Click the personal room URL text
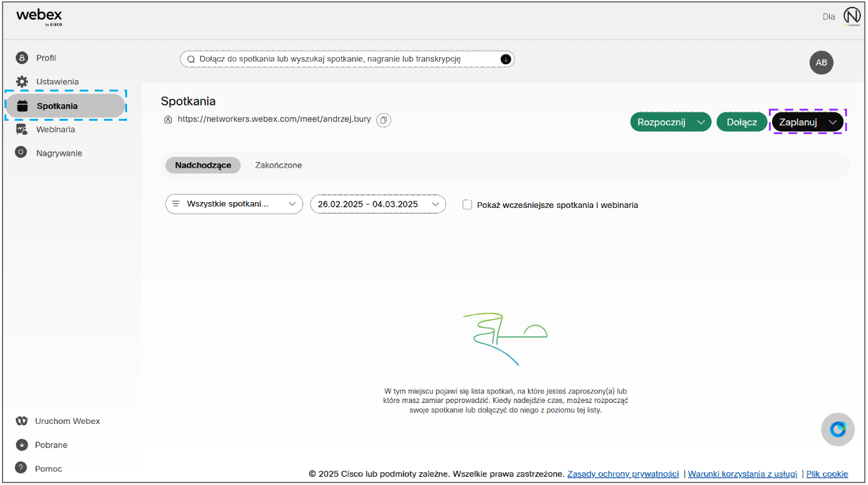Image resolution: width=868 pixels, height=485 pixels. 275,119
